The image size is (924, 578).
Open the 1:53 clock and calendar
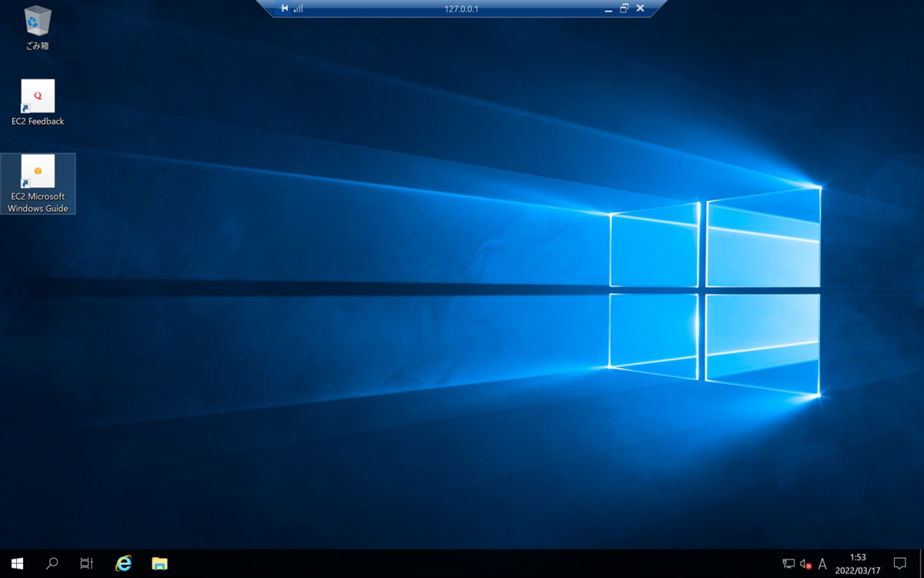(858, 563)
